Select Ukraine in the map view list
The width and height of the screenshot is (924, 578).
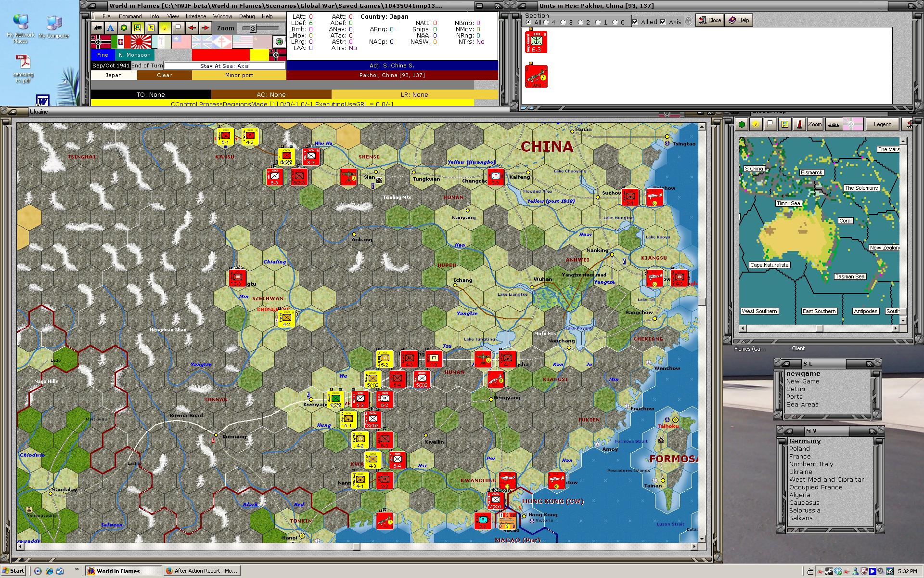(x=800, y=472)
